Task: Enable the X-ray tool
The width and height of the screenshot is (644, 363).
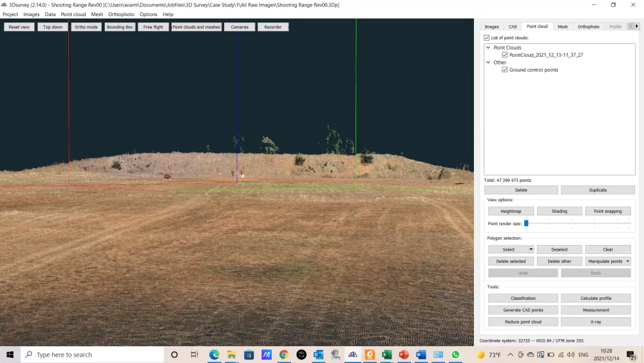Action: pyautogui.click(x=596, y=322)
